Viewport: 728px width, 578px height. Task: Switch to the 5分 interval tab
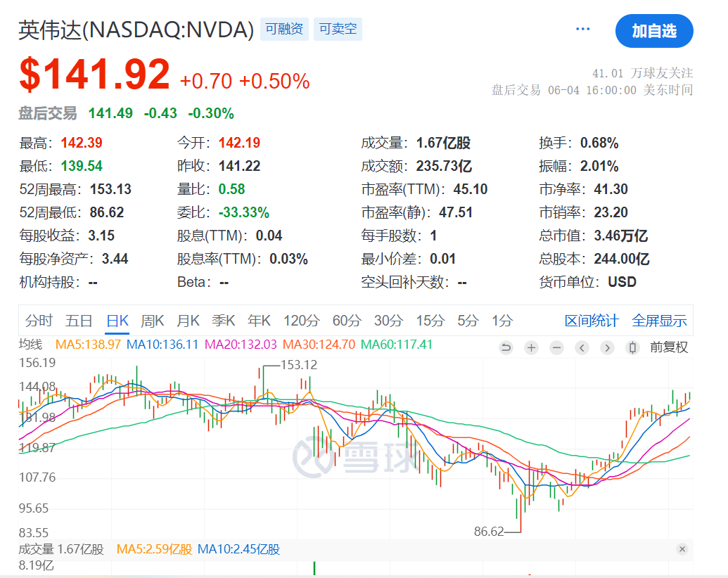468,321
